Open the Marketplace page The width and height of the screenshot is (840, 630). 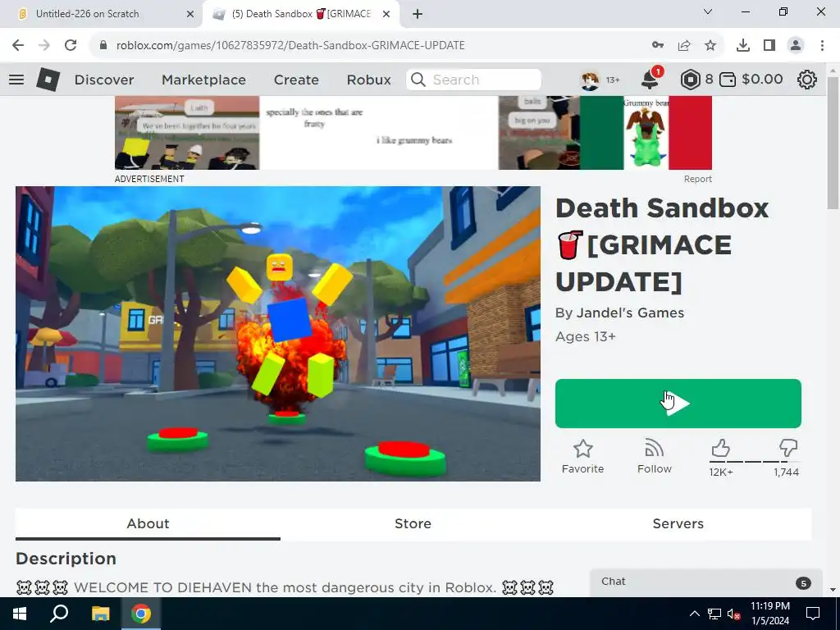(x=203, y=80)
